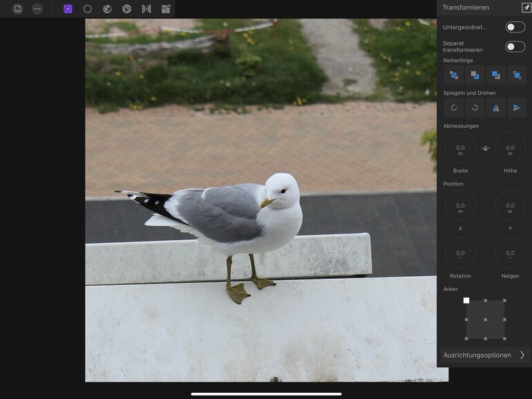
Task: Pin the Transformieren panel
Action: 526,8
